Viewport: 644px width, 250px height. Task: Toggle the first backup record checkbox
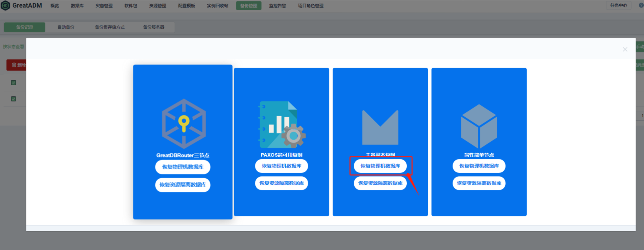pos(13,82)
